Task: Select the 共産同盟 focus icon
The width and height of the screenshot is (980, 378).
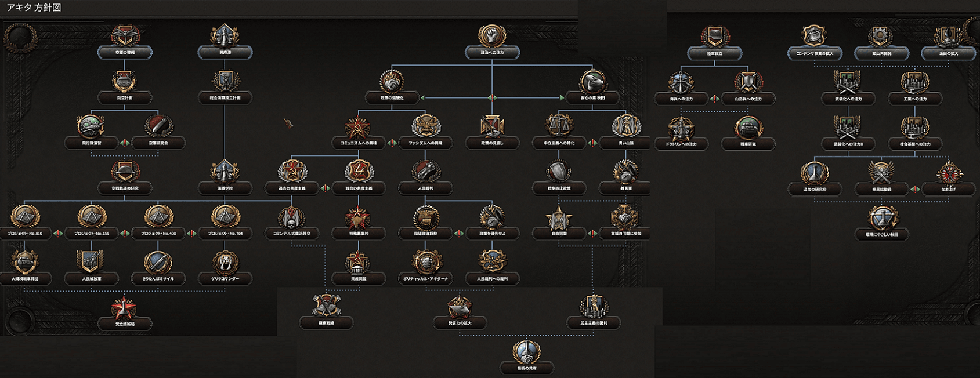Action: click(358, 263)
